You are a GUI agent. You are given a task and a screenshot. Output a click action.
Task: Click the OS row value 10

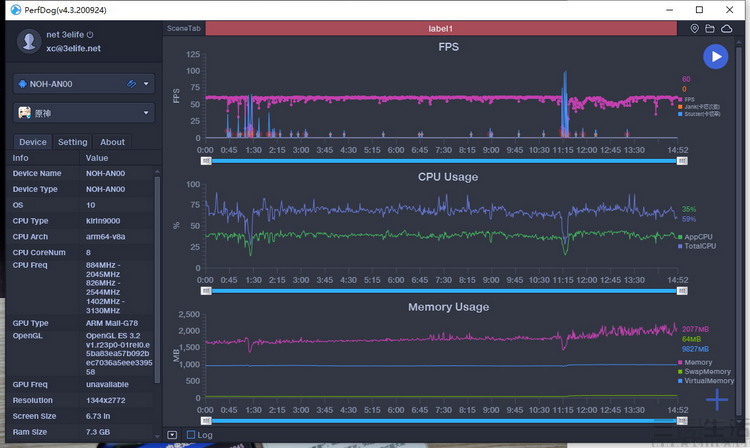[90, 205]
